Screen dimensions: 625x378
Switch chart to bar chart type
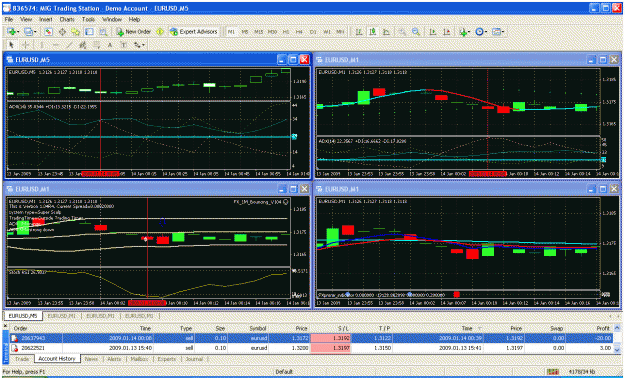click(359, 32)
